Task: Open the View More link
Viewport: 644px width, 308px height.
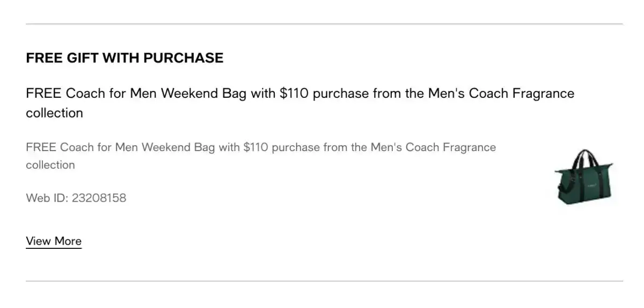Action: pos(54,241)
